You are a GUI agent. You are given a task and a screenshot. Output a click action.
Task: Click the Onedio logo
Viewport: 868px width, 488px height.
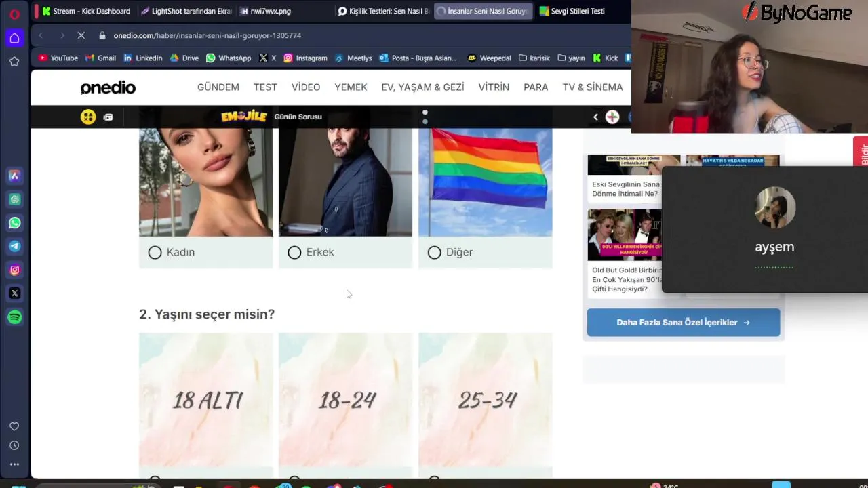pyautogui.click(x=108, y=87)
